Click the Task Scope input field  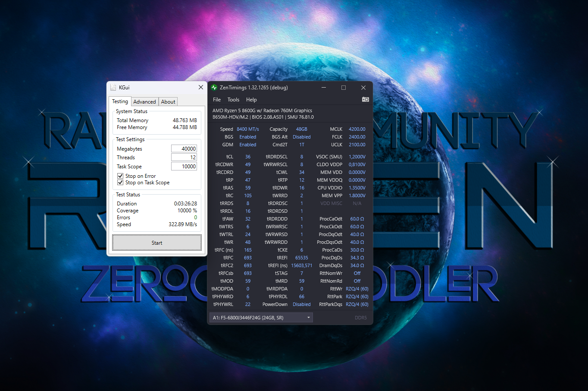(x=184, y=166)
